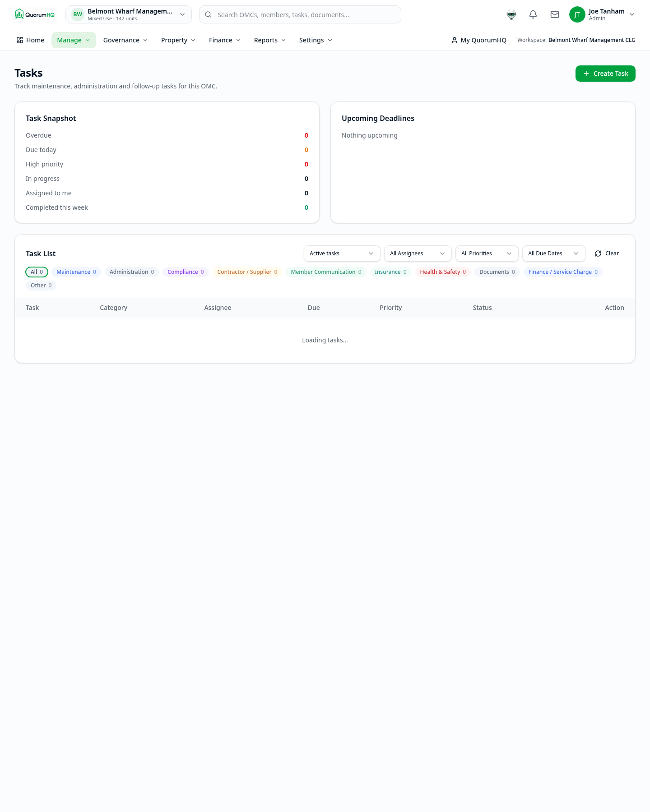Select the All category chip
Screen dimensions: 650x812
[x=37, y=272]
